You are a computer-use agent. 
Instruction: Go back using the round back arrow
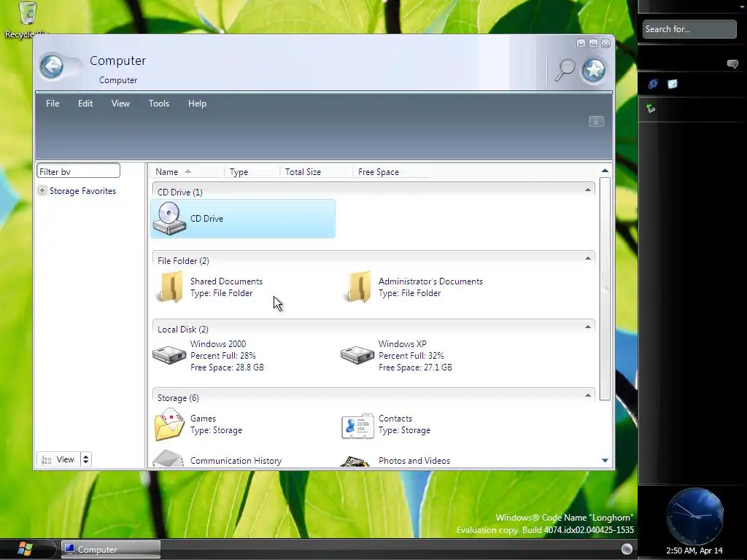[52, 66]
